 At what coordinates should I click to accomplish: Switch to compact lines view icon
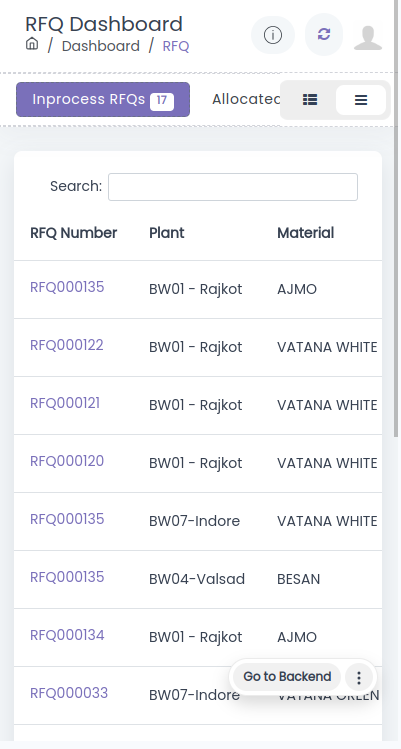tap(361, 99)
